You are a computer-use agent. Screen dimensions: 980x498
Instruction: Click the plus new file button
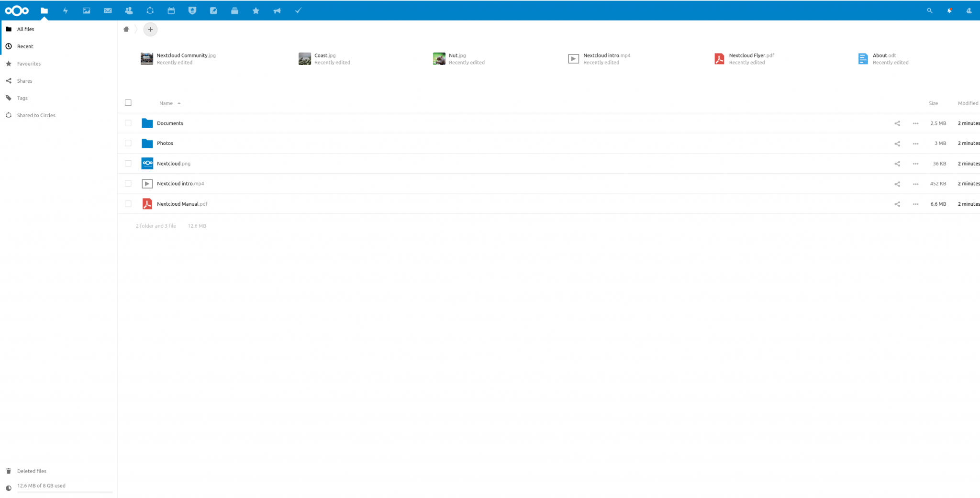150,29
